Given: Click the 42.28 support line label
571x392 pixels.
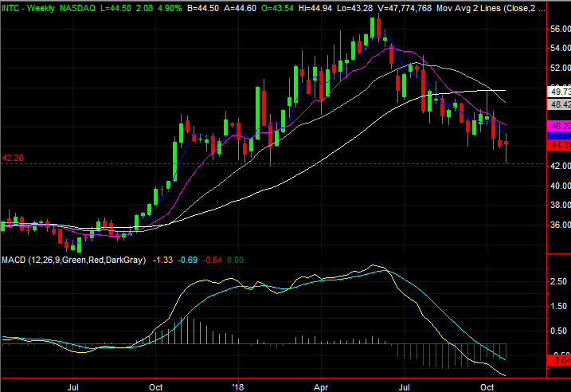Looking at the screenshot, I should [x=13, y=158].
